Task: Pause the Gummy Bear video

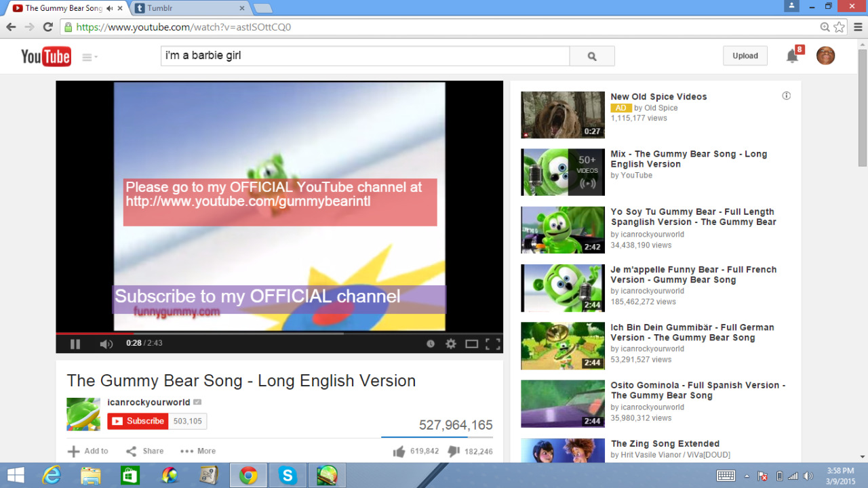Action: coord(75,344)
